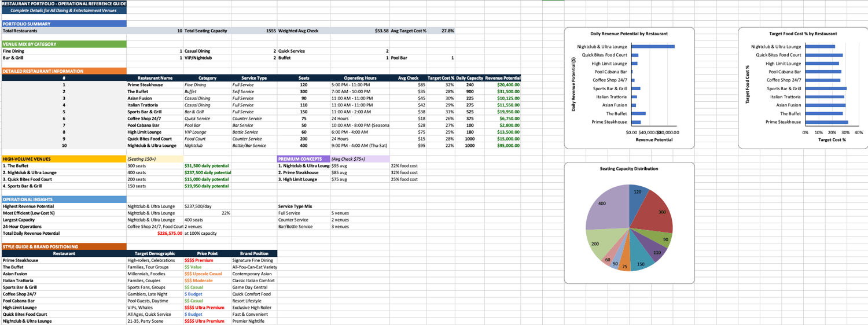Click the "(Seating 150+)" note cell
This screenshot has width=868, height=325.
click(155, 159)
